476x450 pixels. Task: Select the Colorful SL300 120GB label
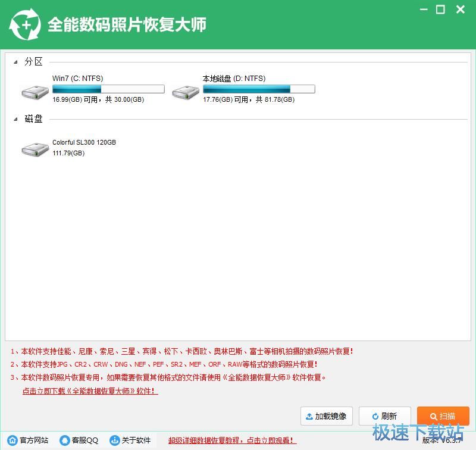click(84, 142)
